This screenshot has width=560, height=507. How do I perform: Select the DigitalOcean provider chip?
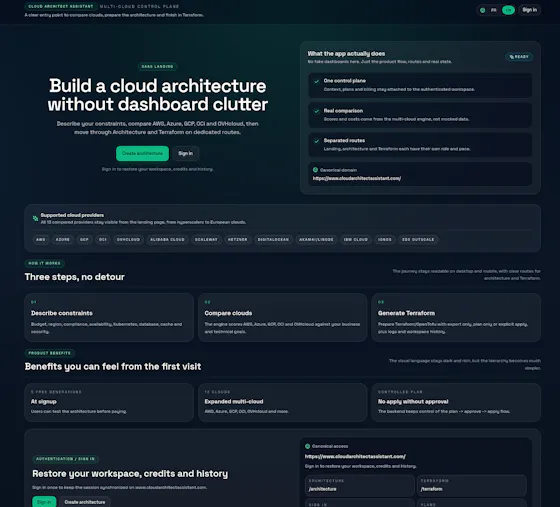click(273, 239)
